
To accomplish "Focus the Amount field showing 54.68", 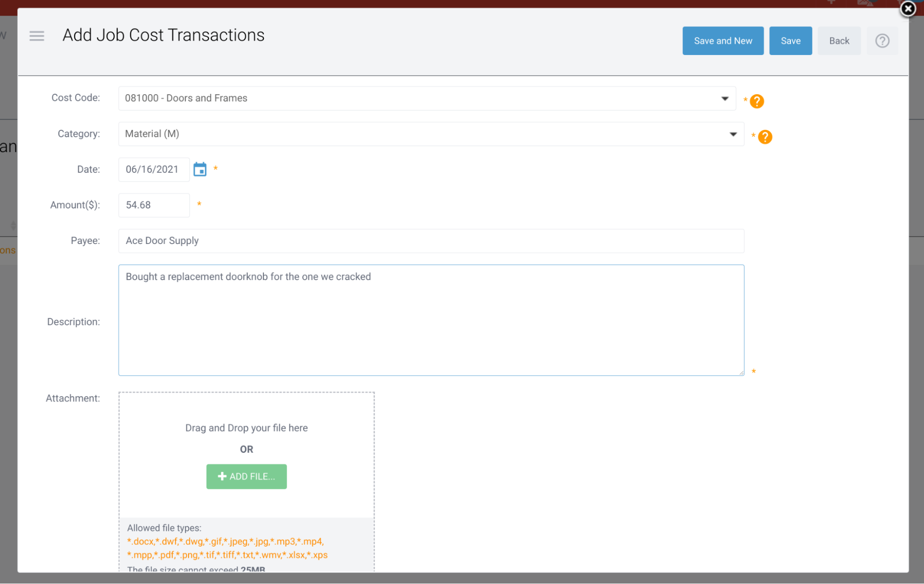I will [154, 205].
